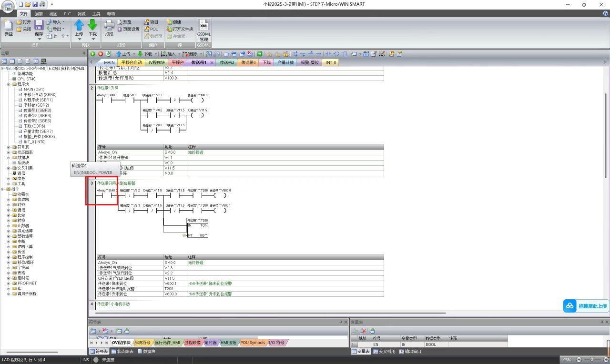The image size is (610, 364).
Task: Open the PLC ribbon tab
Action: click(x=67, y=14)
